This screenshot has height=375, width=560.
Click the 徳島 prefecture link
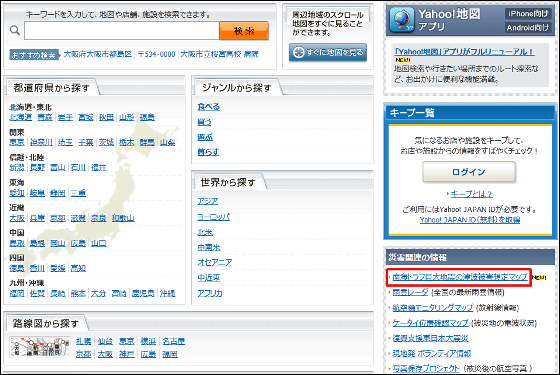click(17, 268)
